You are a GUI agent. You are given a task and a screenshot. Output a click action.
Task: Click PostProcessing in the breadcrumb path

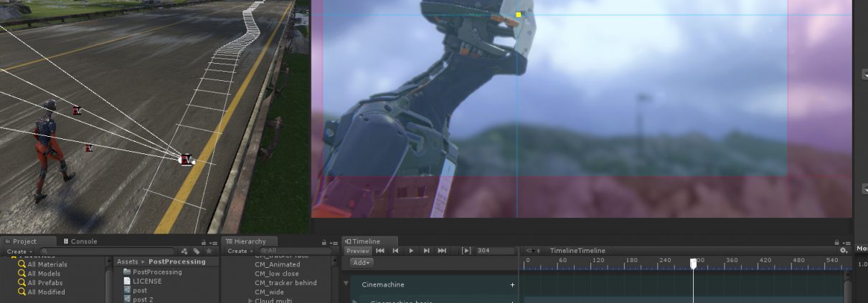click(176, 262)
